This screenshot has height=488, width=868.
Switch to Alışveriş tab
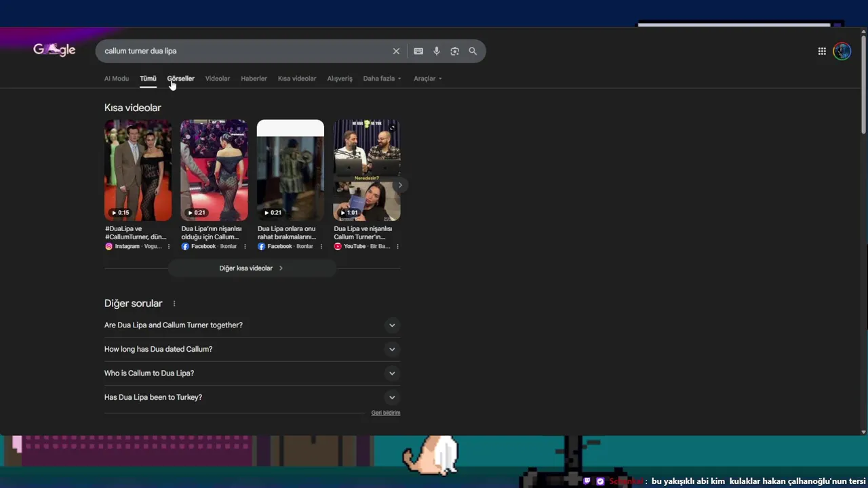pyautogui.click(x=340, y=79)
